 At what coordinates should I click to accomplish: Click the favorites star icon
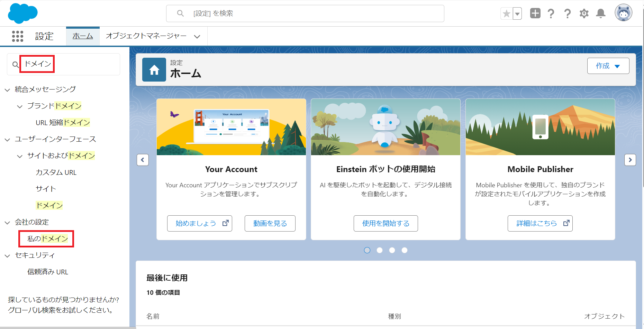pos(506,14)
